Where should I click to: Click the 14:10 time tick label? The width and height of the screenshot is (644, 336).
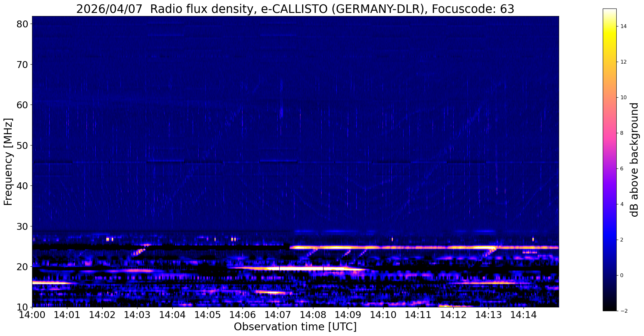coord(383,314)
